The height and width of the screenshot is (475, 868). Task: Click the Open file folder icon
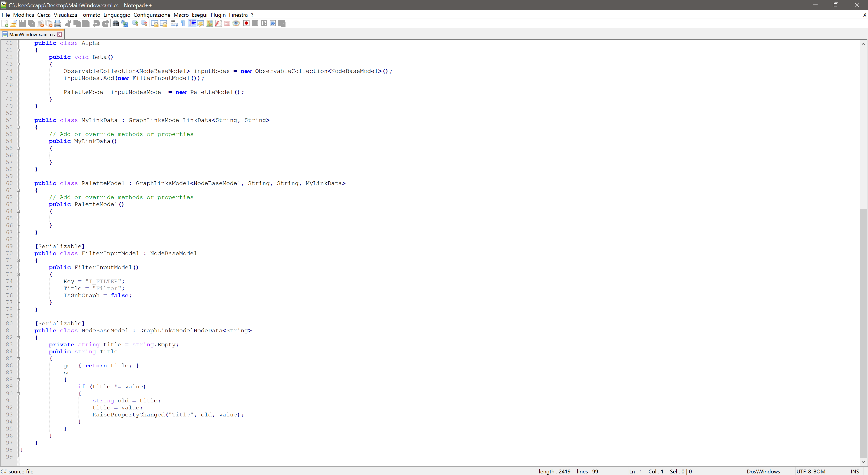pos(14,23)
